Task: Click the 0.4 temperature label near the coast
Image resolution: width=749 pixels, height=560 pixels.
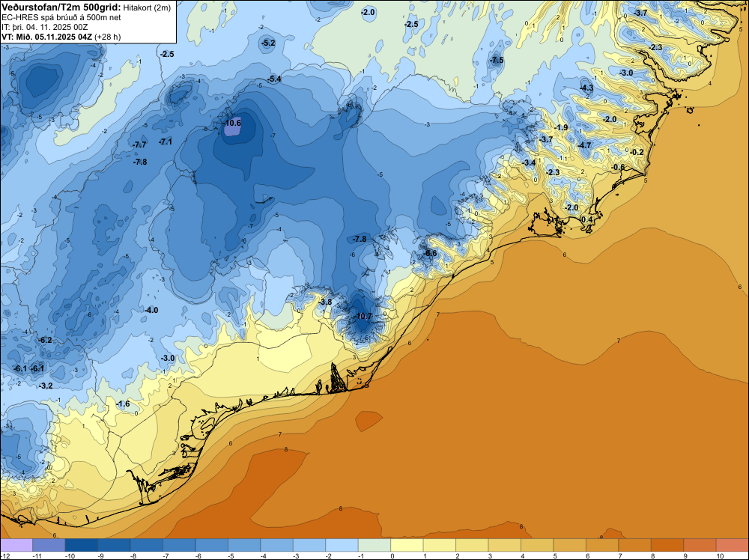Action: point(587,219)
